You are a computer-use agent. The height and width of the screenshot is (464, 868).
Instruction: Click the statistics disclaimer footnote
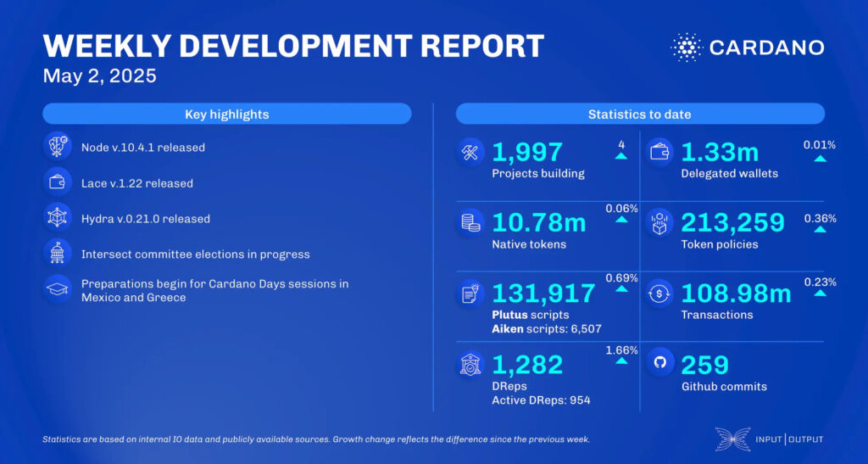316,439
